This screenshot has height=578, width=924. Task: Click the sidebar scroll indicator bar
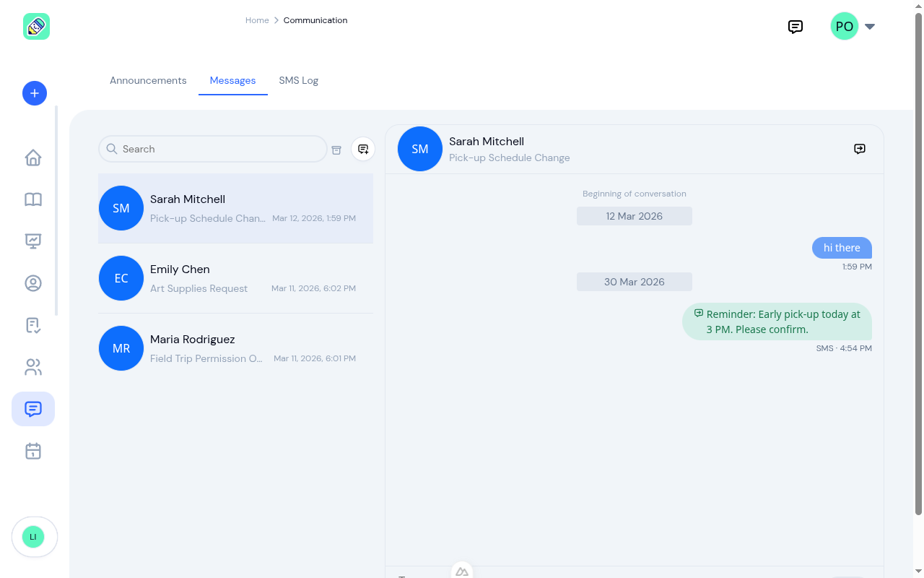click(x=56, y=211)
